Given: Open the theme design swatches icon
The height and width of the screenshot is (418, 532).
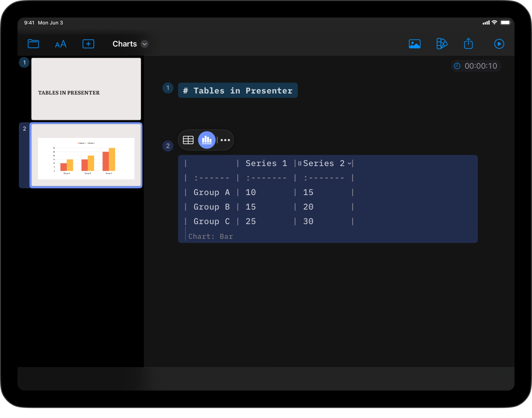Looking at the screenshot, I should pos(441,44).
